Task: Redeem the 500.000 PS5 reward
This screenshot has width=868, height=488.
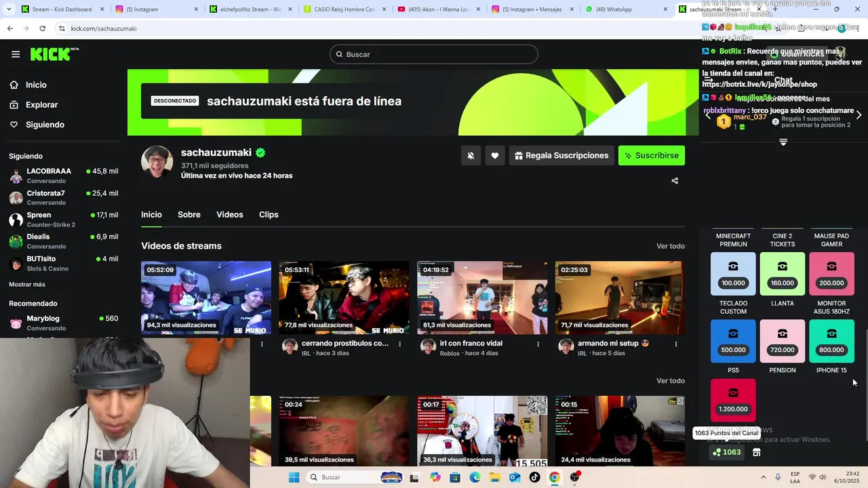Action: click(x=733, y=341)
